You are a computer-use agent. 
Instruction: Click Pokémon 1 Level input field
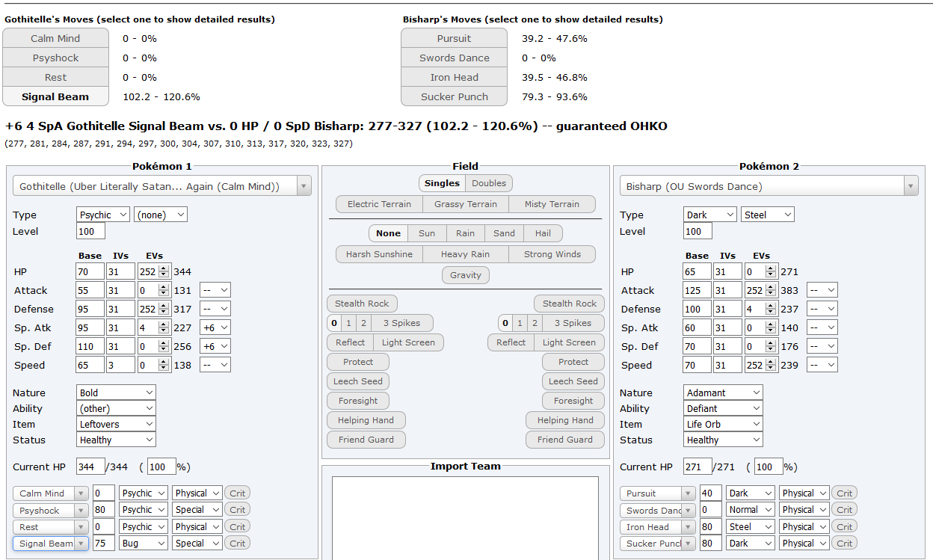click(91, 231)
